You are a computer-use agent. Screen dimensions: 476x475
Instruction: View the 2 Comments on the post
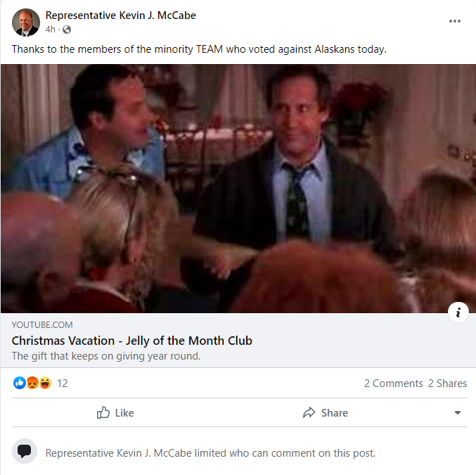[394, 384]
